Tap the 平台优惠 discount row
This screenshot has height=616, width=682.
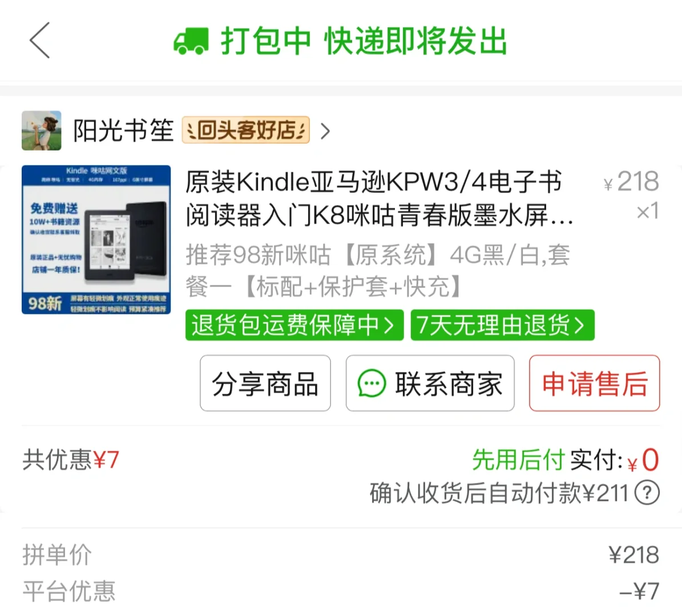pyautogui.click(x=341, y=591)
